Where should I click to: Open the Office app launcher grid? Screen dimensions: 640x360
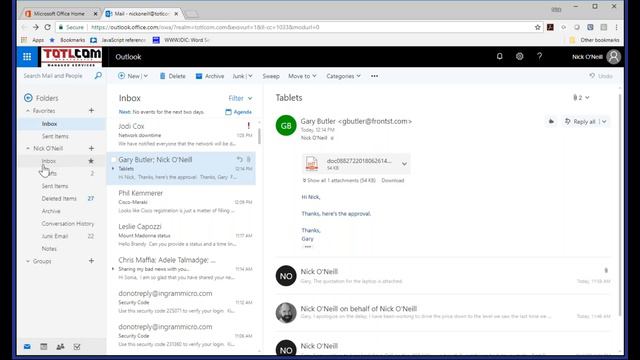27,57
